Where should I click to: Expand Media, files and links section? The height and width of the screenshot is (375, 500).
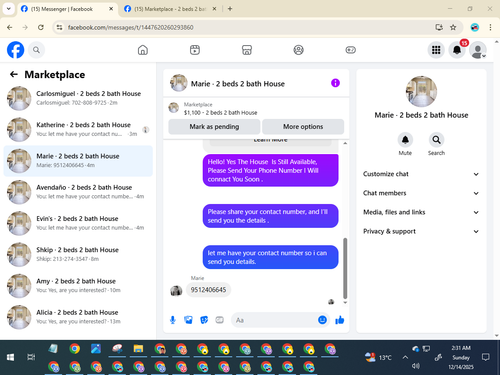click(421, 212)
